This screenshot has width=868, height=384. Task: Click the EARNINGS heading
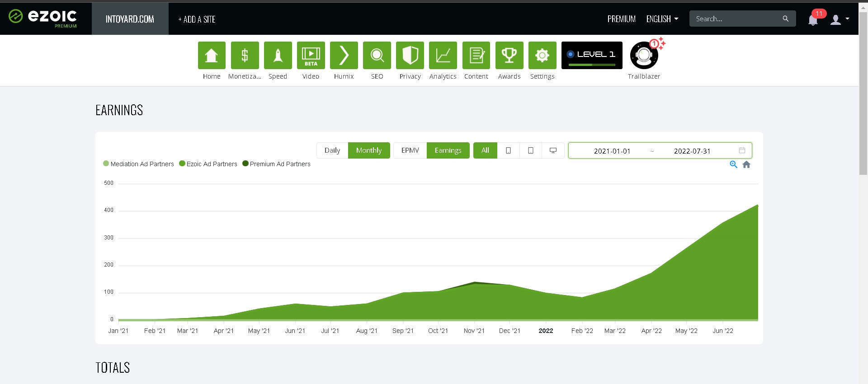click(x=119, y=110)
